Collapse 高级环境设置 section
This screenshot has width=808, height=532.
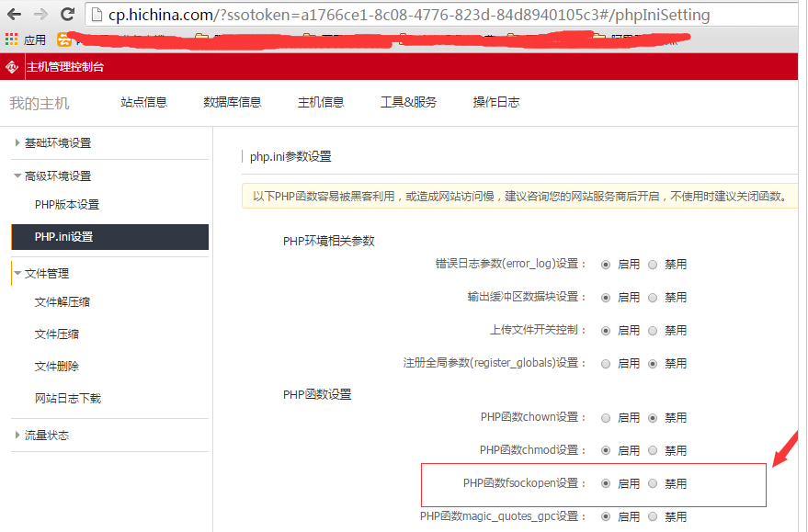pos(58,176)
